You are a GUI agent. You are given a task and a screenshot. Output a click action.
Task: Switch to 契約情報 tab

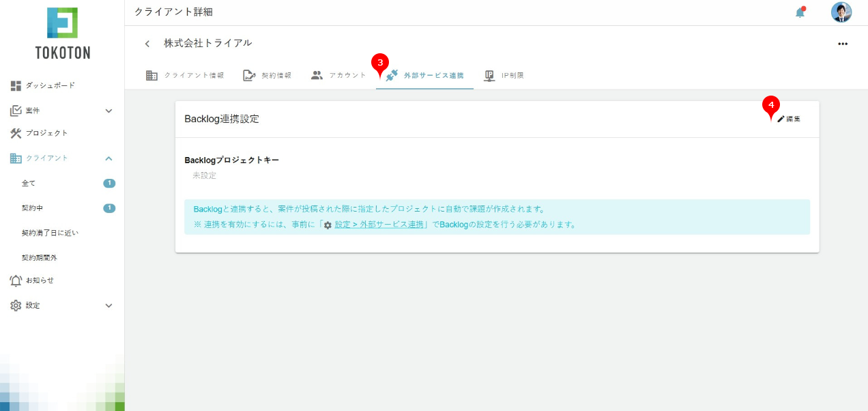click(x=267, y=76)
